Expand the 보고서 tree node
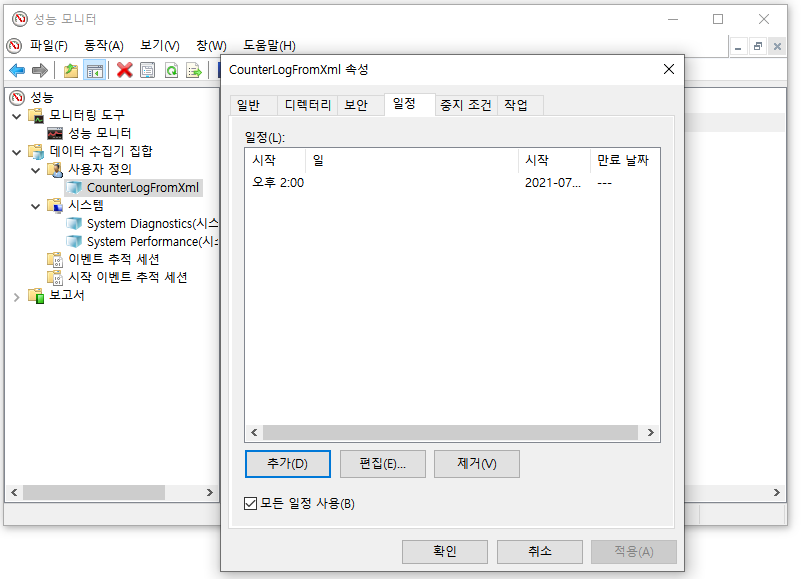The image size is (807, 579). tap(16, 297)
